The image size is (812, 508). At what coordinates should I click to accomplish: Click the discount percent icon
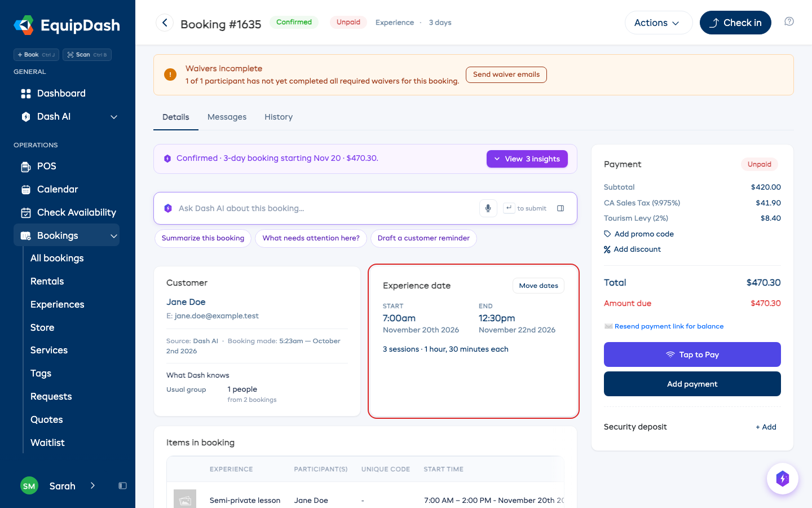pyautogui.click(x=607, y=249)
